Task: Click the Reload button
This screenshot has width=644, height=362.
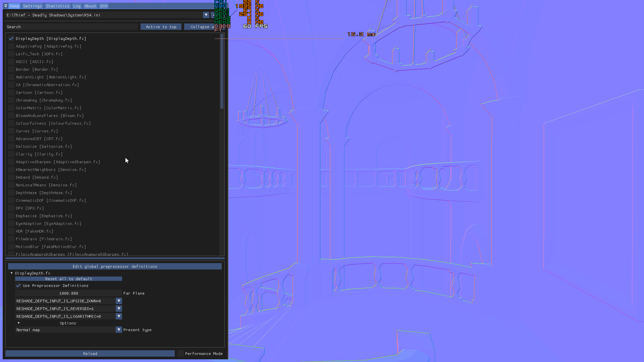Action: pos(90,354)
